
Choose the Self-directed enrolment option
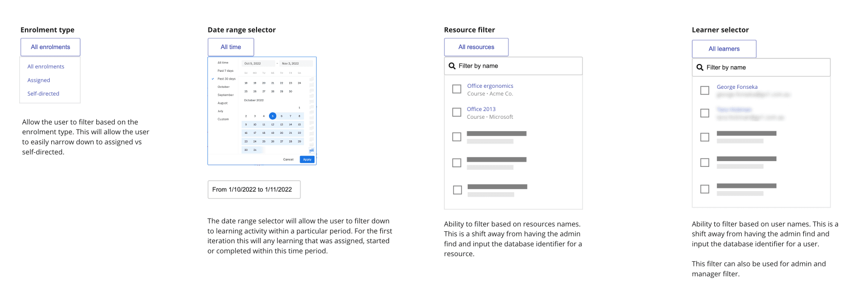[x=43, y=94]
